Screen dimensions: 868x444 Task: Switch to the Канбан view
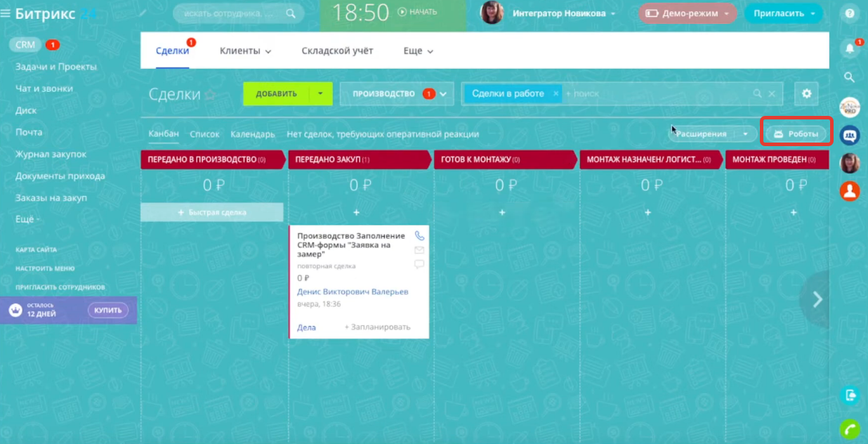click(164, 133)
